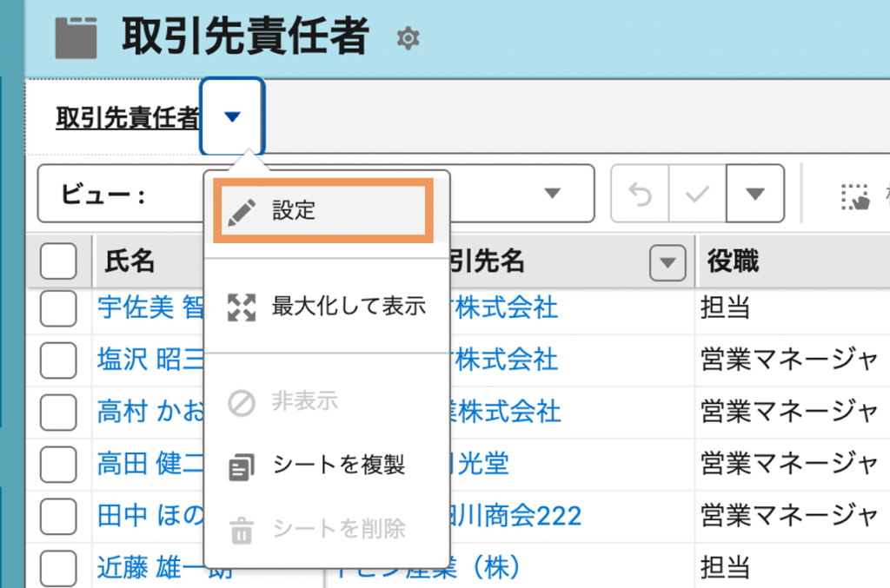Click the 役職 column header

tap(733, 261)
